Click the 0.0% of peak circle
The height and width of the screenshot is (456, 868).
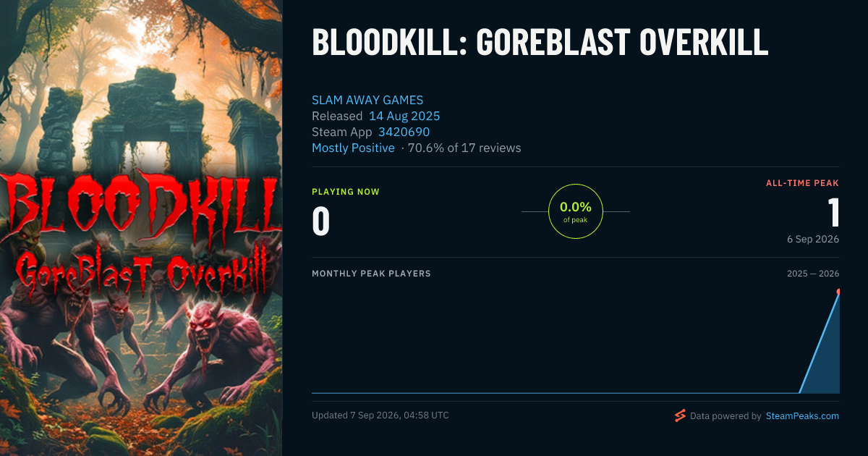click(576, 211)
